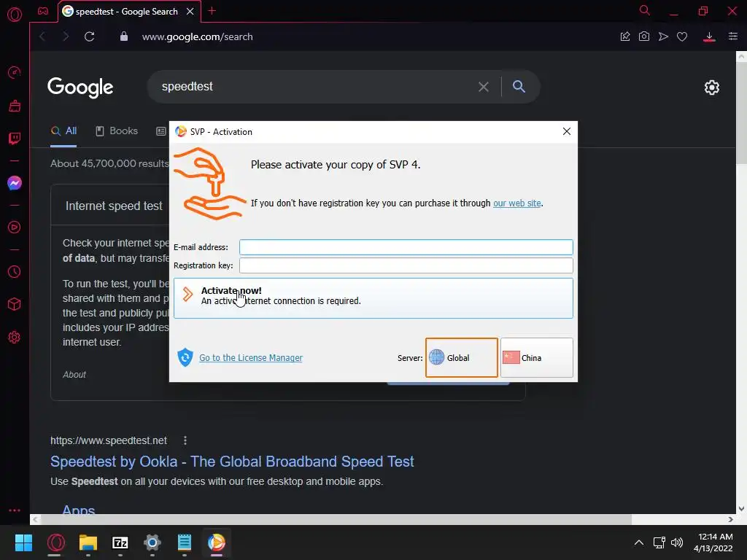Select the All search tab
Image resolution: width=747 pixels, height=560 pixels.
64,131
